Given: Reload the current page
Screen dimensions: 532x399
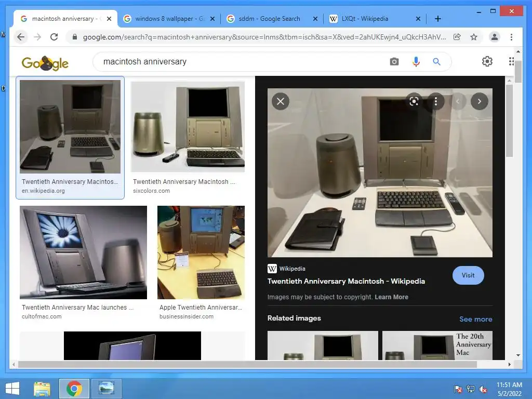Looking at the screenshot, I should point(54,37).
